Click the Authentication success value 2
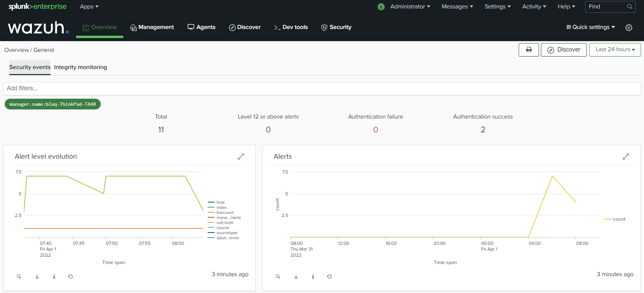The width and height of the screenshot is (644, 293). tap(483, 130)
